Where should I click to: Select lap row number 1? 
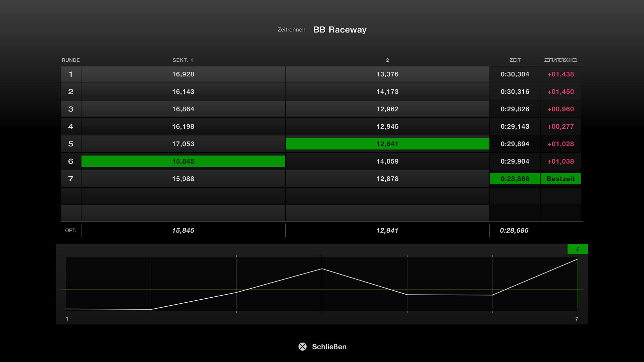[71, 74]
